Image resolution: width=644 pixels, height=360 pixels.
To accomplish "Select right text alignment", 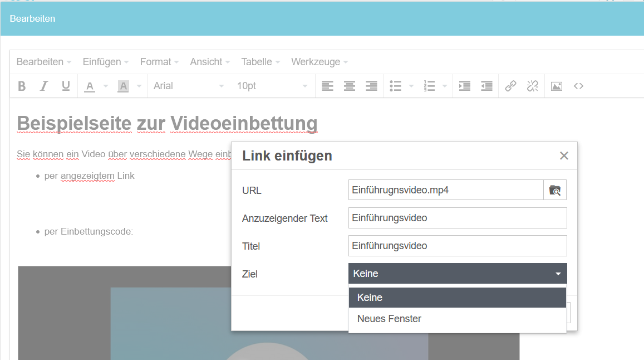I will coord(371,86).
